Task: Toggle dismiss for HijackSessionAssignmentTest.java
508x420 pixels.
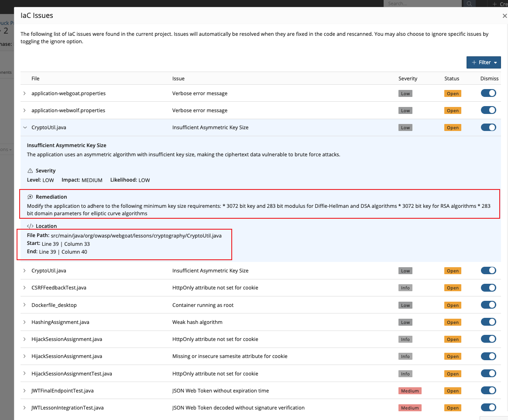Action: pos(488,373)
